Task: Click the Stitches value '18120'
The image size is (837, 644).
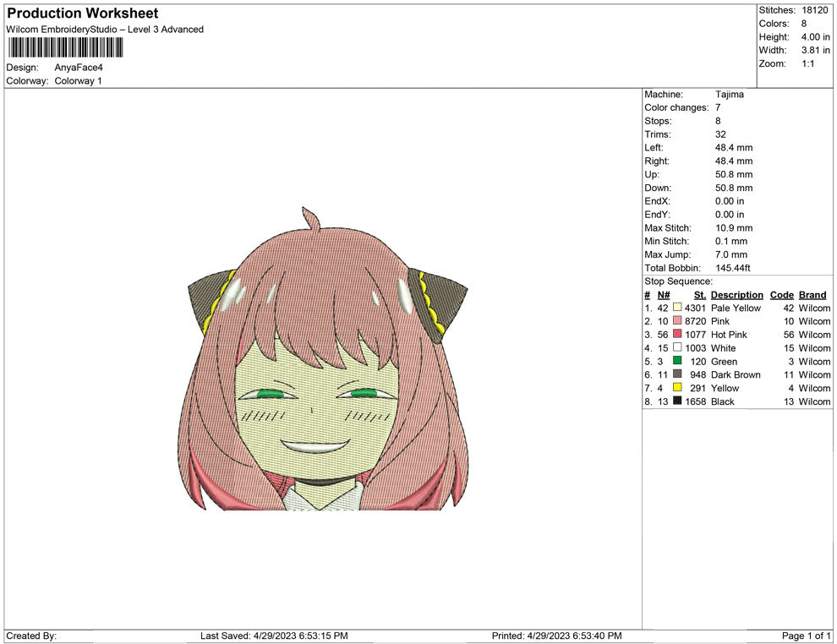Action: [814, 10]
